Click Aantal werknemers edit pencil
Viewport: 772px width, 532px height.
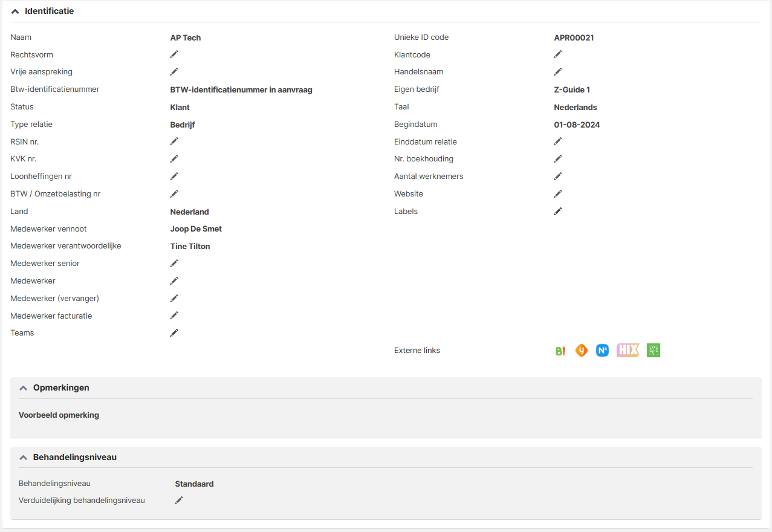[558, 177]
